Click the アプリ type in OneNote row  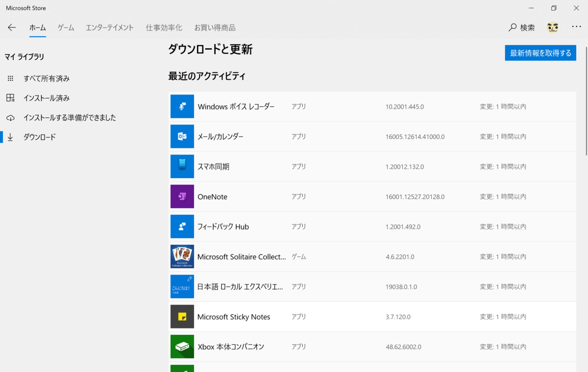(x=299, y=196)
